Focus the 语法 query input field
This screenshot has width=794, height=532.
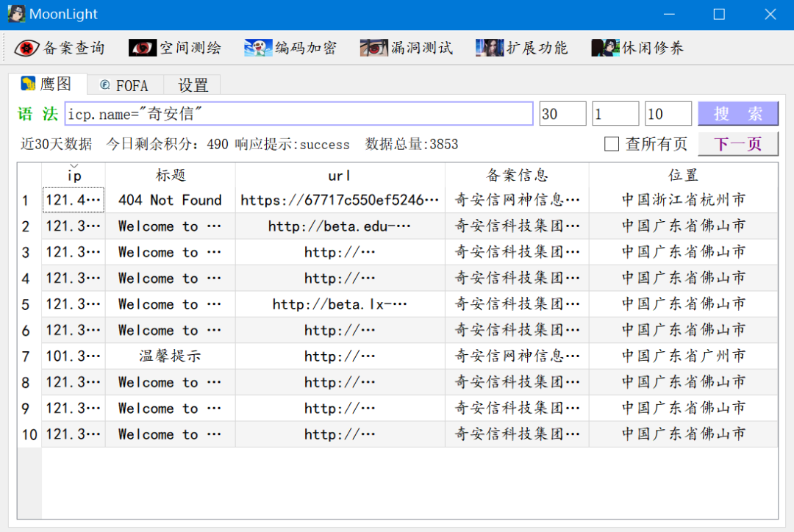298,113
